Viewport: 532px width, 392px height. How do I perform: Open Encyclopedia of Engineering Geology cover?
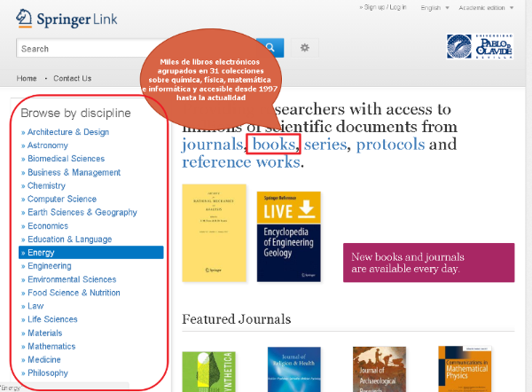pos(289,237)
